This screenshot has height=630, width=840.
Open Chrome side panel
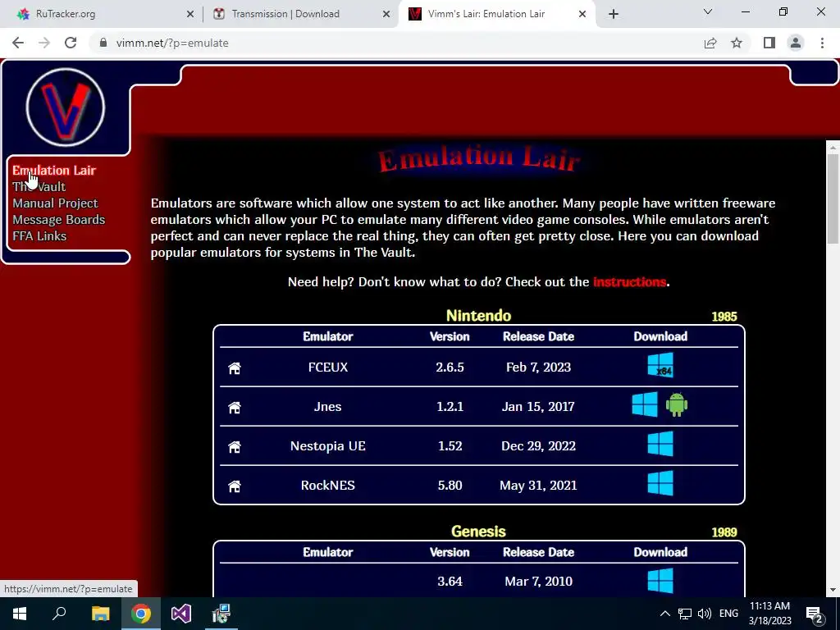(x=769, y=43)
